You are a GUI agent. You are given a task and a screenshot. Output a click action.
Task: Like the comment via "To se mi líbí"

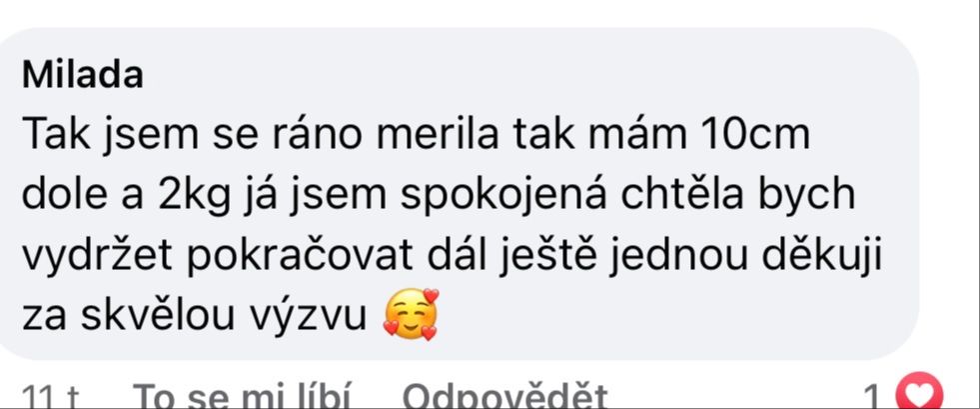242,396
